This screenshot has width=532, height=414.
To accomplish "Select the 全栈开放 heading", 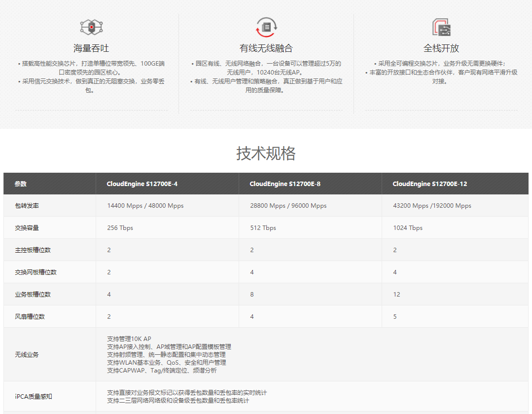I will tap(441, 48).
